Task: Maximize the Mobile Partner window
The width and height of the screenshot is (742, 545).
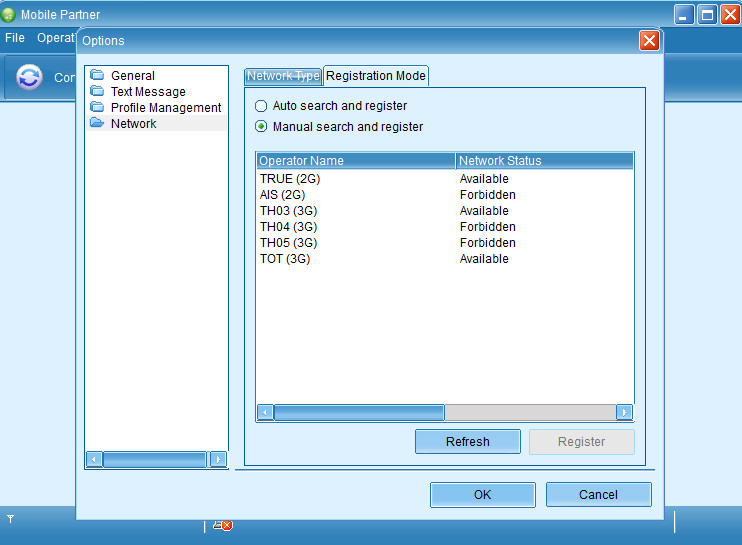Action: click(707, 15)
